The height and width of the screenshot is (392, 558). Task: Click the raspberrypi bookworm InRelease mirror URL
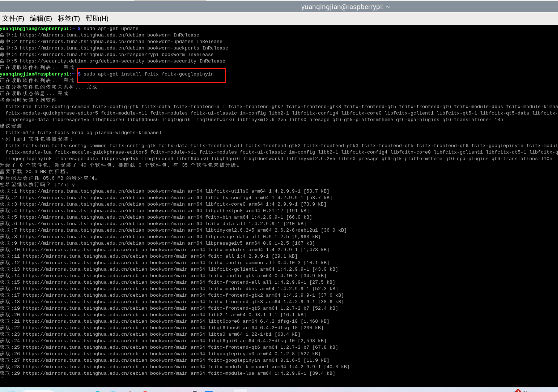point(89,55)
